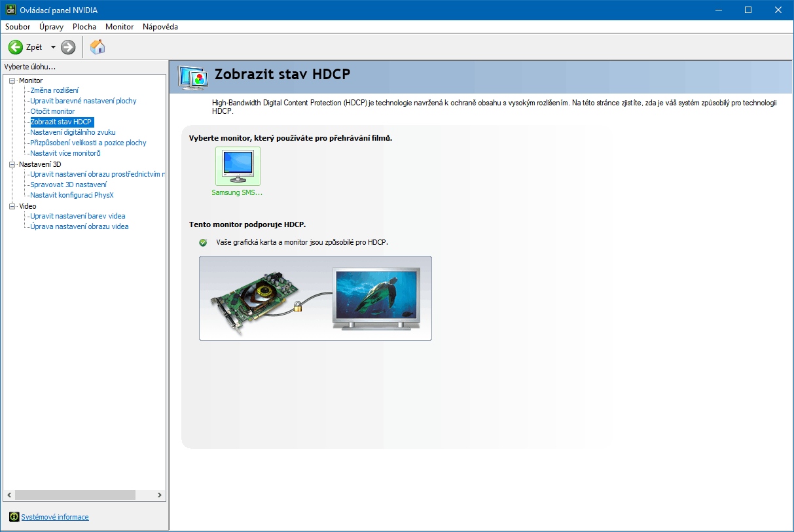Open the Soubor menu
794x532 pixels.
(x=18, y=27)
